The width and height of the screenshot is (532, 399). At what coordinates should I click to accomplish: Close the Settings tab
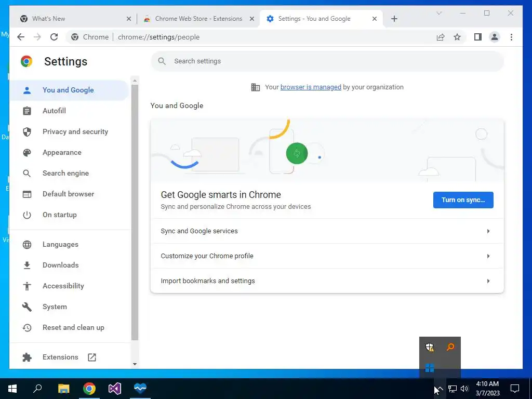point(375,19)
